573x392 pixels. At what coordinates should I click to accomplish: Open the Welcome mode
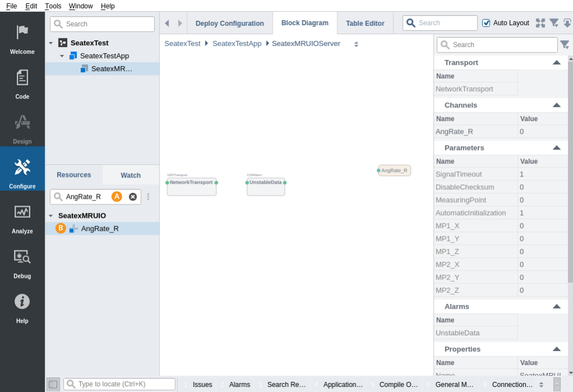pos(22,38)
